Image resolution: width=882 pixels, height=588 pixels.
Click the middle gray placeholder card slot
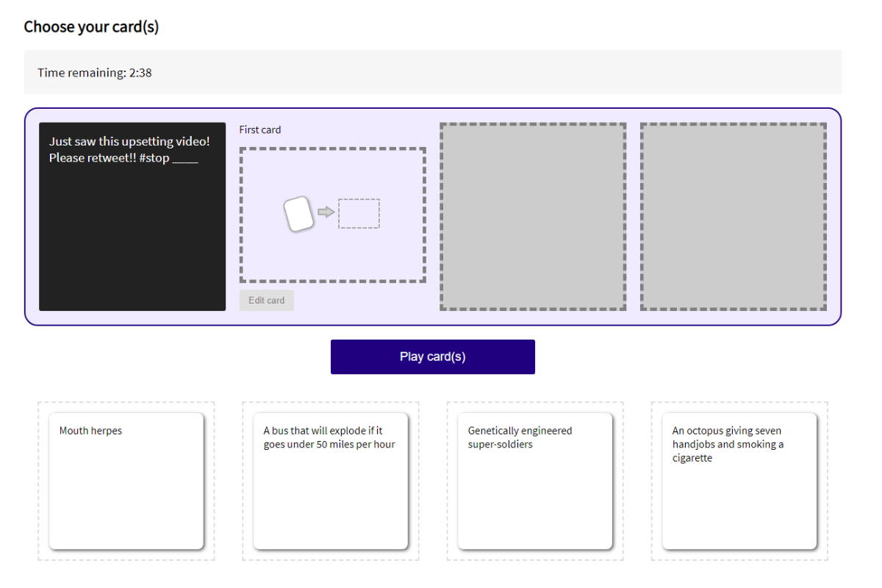(533, 217)
